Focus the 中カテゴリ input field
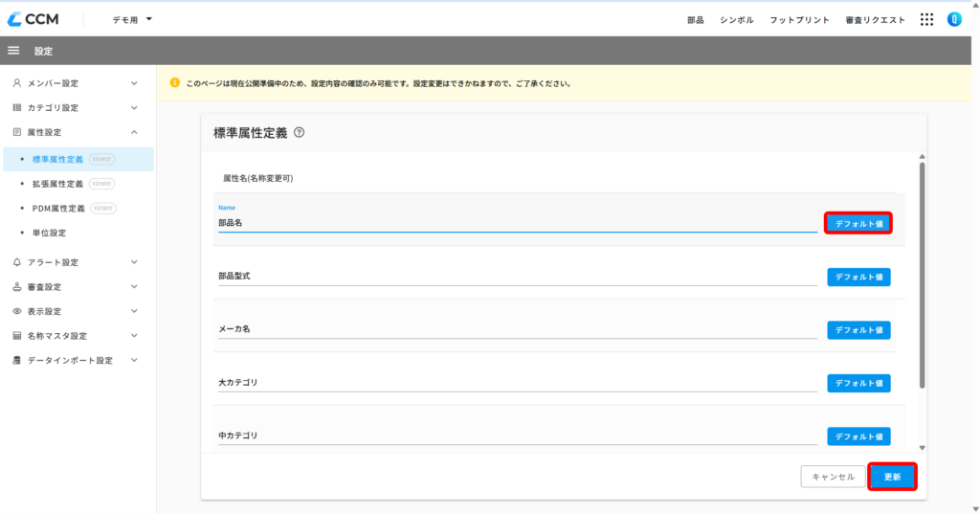Viewport: 980px width, 514px height. tap(518, 436)
